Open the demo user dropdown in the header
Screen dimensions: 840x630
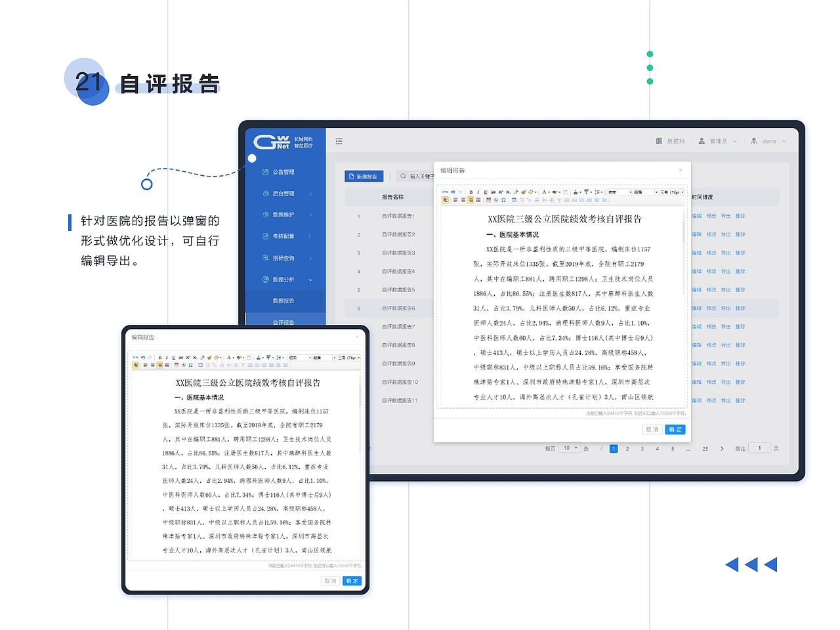tap(768, 141)
